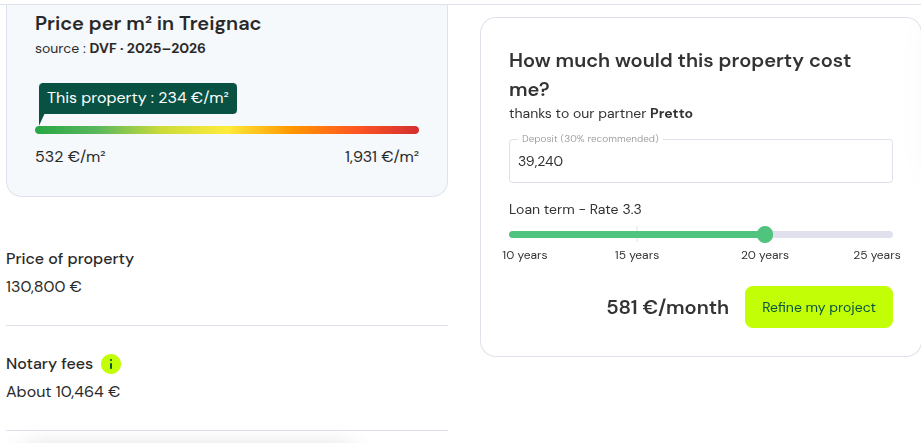Select the 15 years loan term label

[637, 255]
